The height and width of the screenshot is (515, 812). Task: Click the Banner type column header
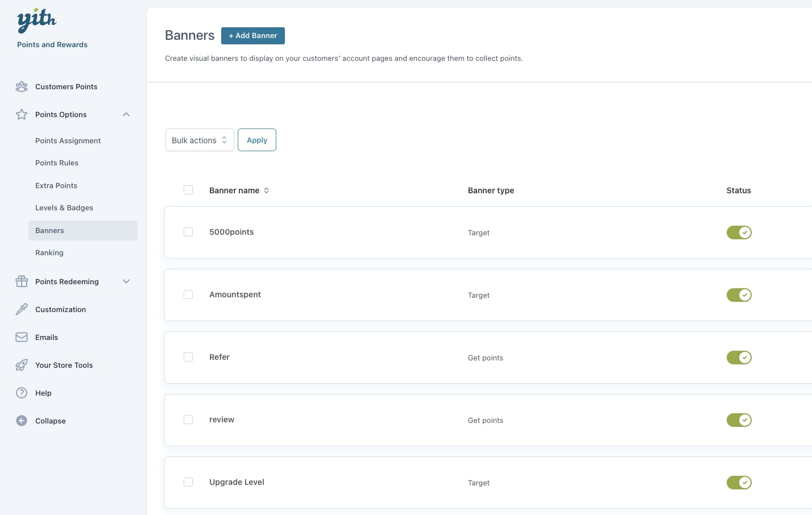click(491, 190)
